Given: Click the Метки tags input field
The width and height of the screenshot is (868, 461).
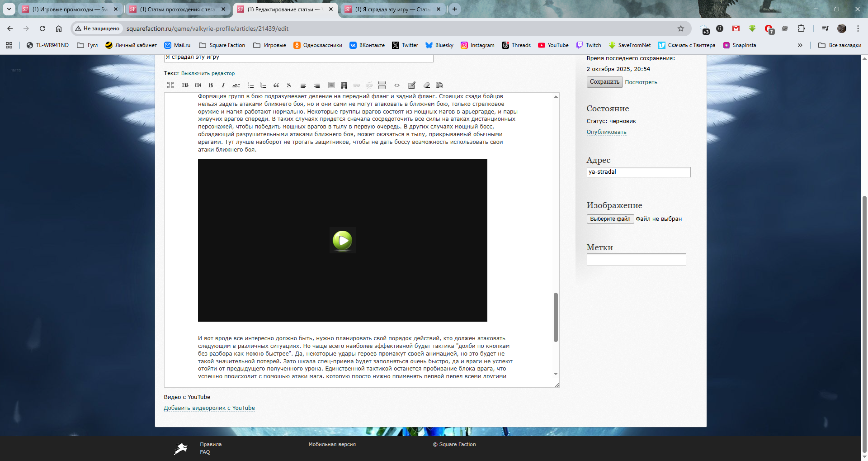Looking at the screenshot, I should point(636,260).
